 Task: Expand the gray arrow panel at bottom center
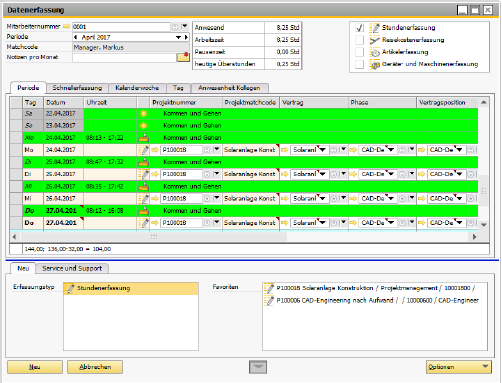pyautogui.click(x=258, y=367)
